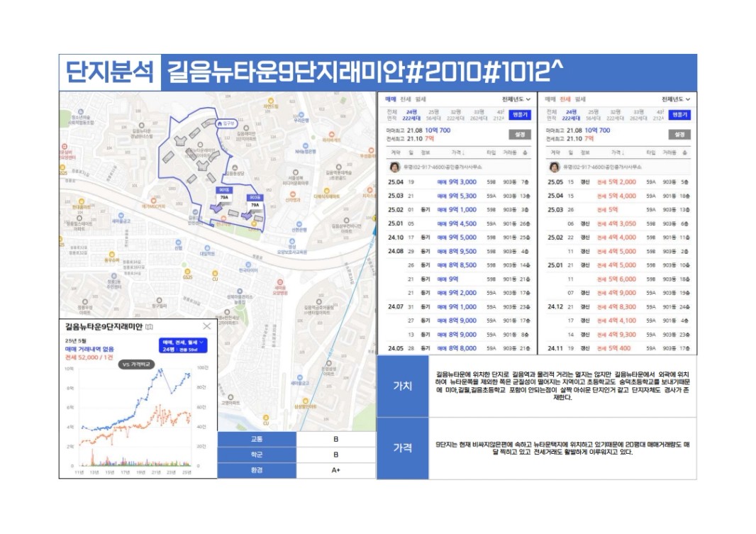
Task: Select 월세 tab in the sales panel
Action: (421, 99)
